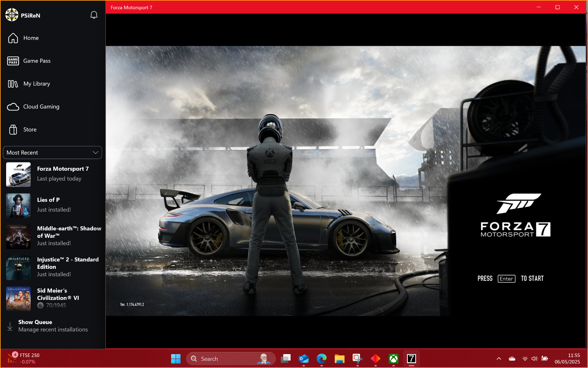Click the red diamond app taskbar icon
Image resolution: width=588 pixels, height=368 pixels.
376,359
